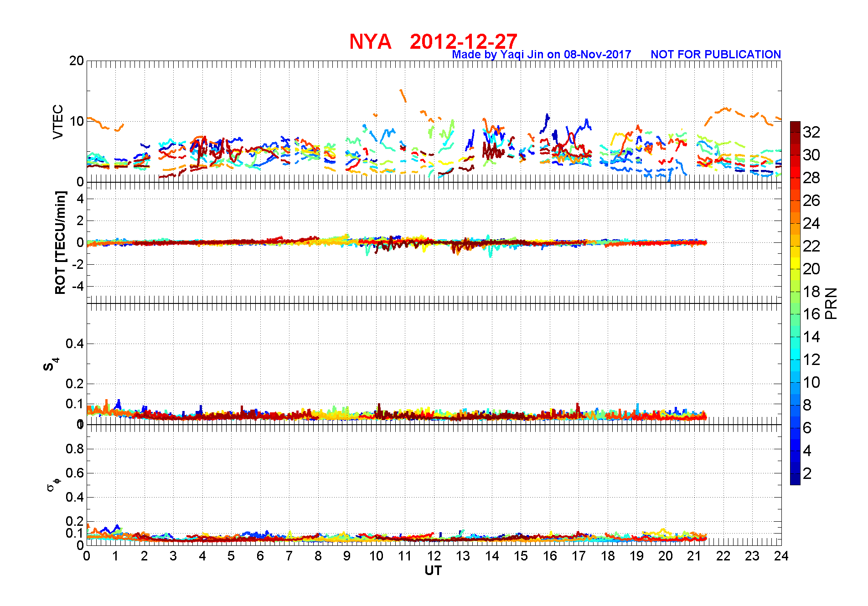This screenshot has height=606, width=868.
Task: Click the plot title 'NYA 2012-12-27'
Action: [433, 41]
